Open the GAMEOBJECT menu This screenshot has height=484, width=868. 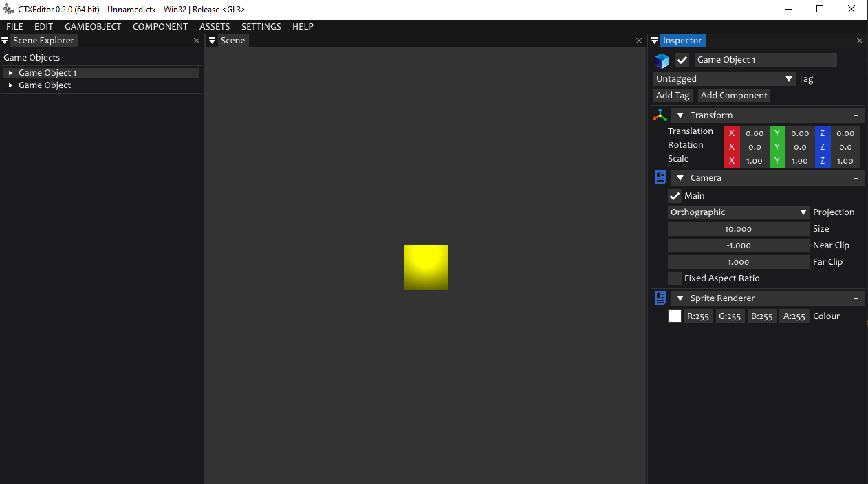click(93, 27)
